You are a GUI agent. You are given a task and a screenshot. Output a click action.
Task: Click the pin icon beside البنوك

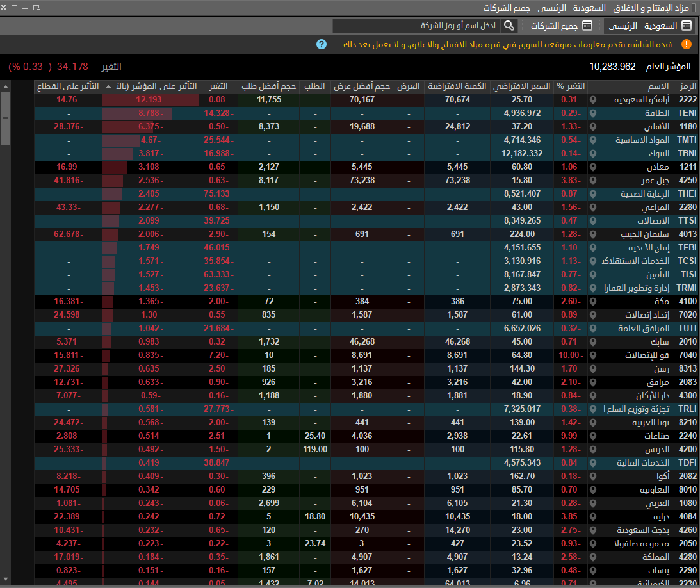pos(593,154)
